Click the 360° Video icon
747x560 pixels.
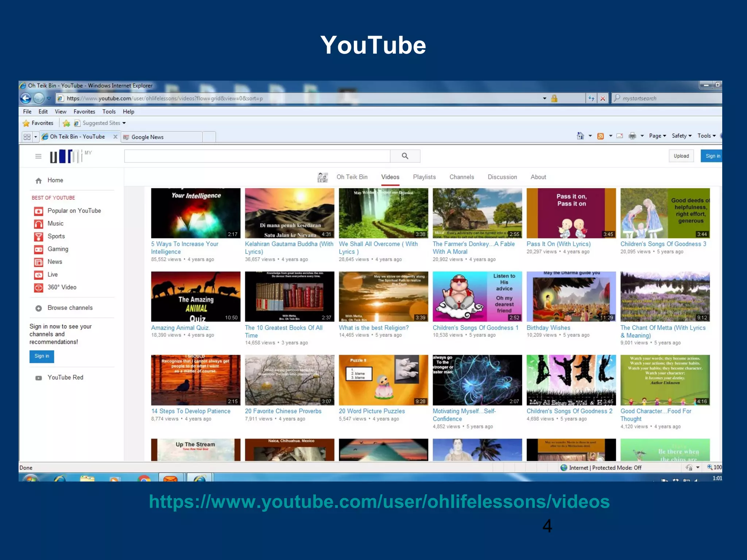pyautogui.click(x=39, y=288)
